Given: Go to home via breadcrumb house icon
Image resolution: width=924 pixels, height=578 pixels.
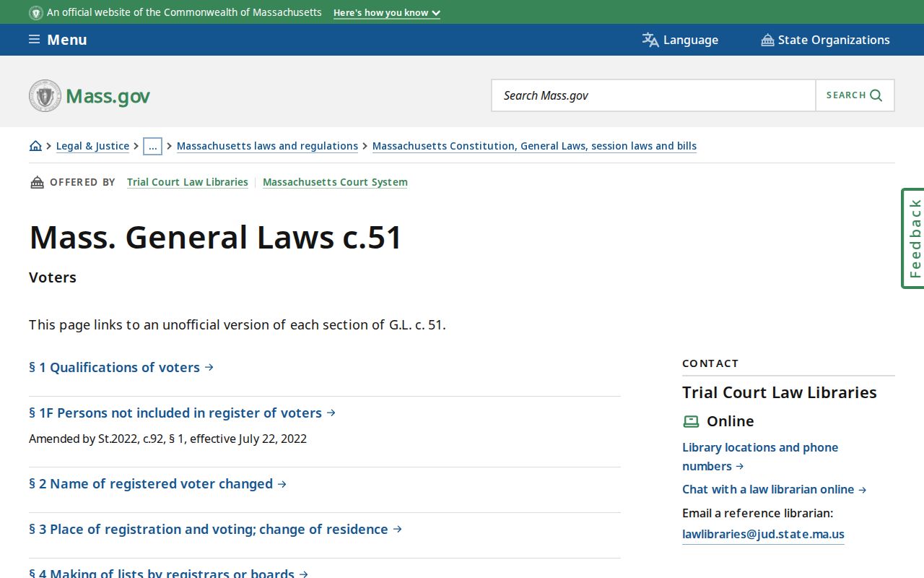Looking at the screenshot, I should [x=35, y=146].
